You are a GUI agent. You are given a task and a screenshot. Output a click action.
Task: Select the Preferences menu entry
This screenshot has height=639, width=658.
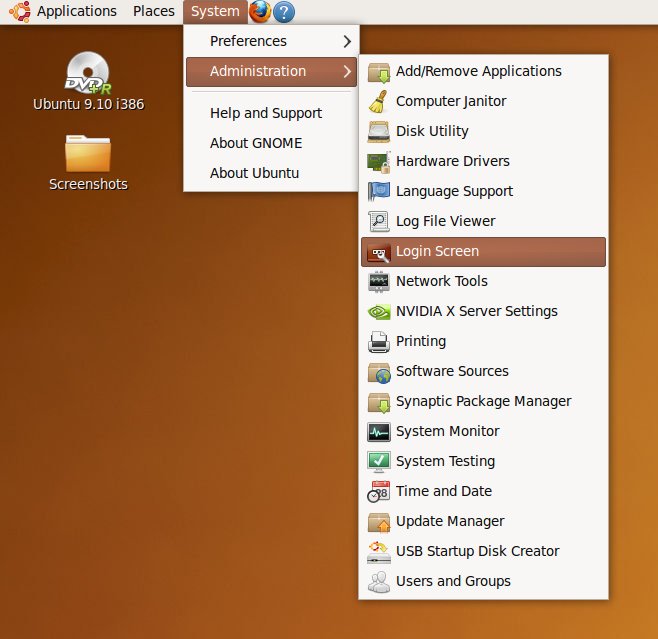(x=271, y=41)
